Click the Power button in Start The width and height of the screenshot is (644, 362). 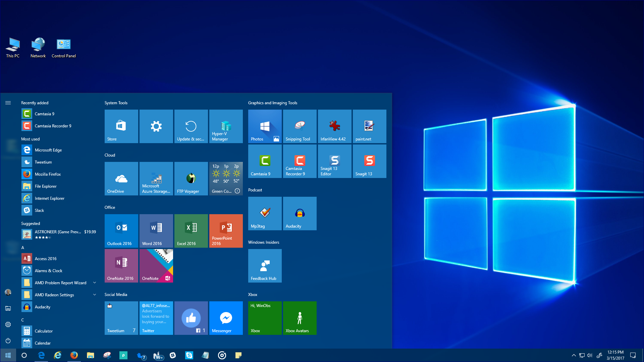click(8, 341)
